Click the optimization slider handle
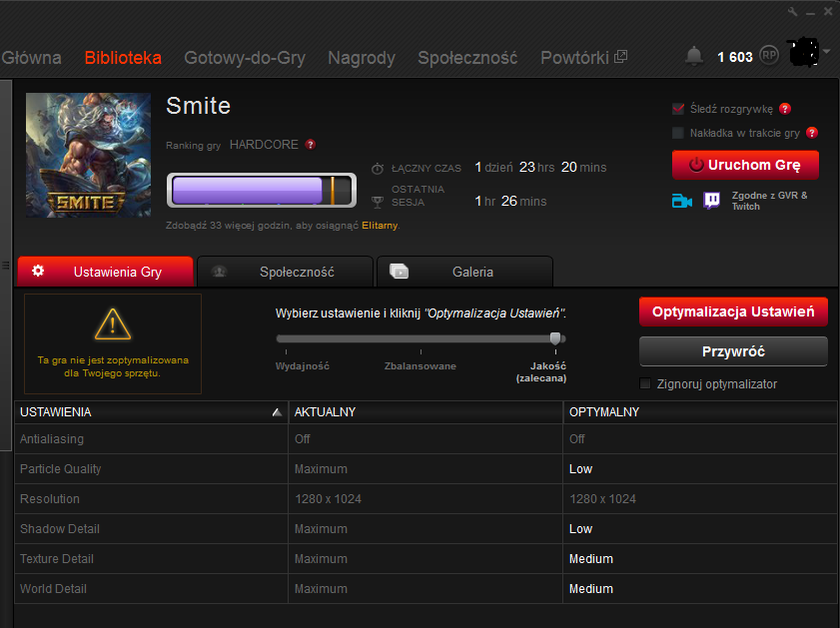 pos(555,338)
